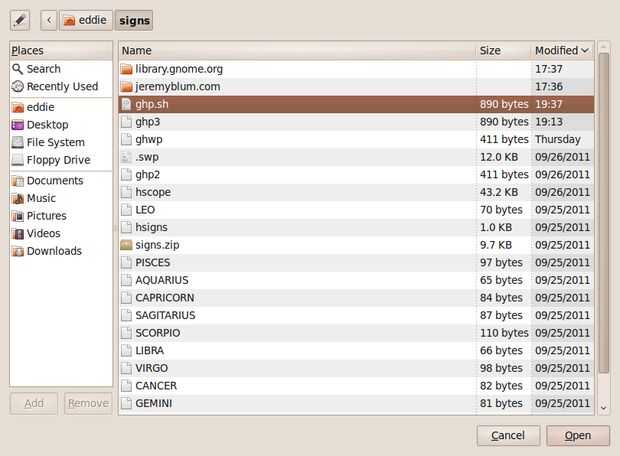This screenshot has height=456, width=620.
Task: Open Documents bookmark
Action: 61,181
